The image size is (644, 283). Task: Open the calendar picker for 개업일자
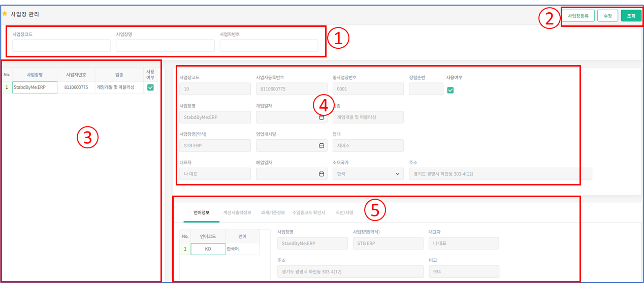click(321, 117)
